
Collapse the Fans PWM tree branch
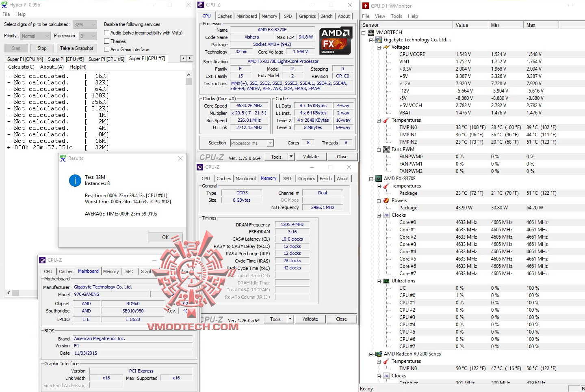pos(379,149)
